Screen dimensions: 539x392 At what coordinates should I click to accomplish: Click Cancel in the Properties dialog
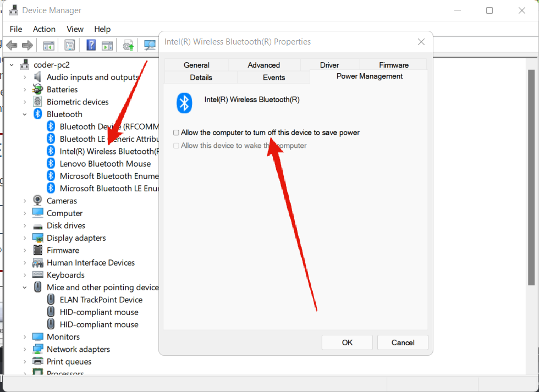click(403, 343)
